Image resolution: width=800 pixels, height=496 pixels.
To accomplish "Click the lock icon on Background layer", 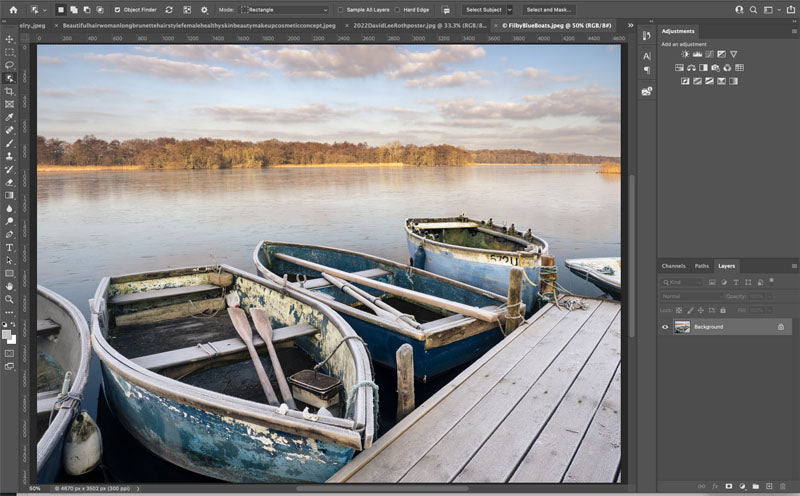I will pos(781,327).
